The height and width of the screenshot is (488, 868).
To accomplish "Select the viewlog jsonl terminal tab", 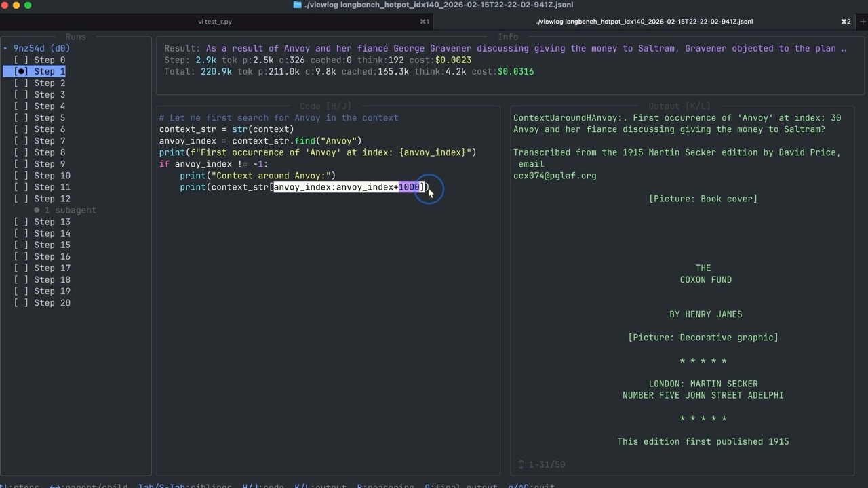I will click(x=644, y=21).
